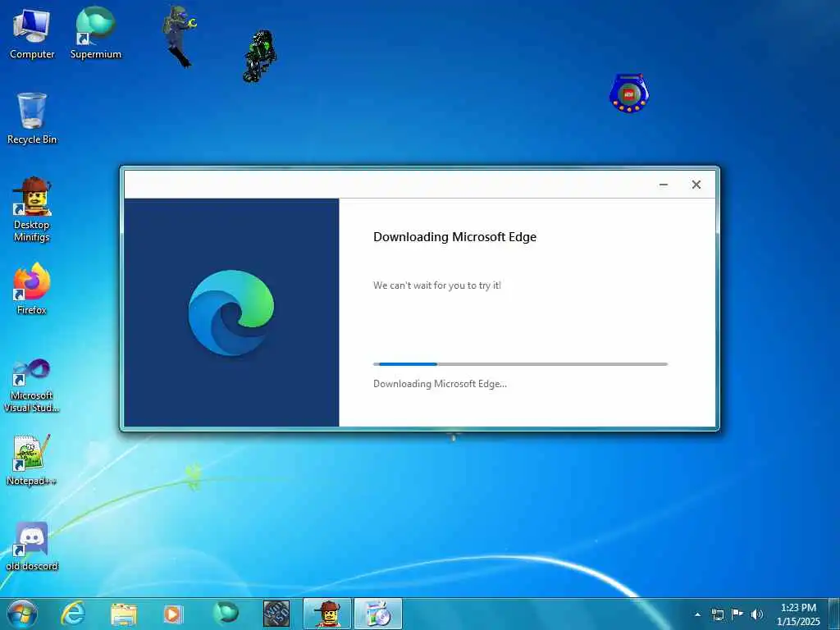Switch to Desktop Minifigs taskbar button
This screenshot has width=840, height=630.
pos(327,614)
